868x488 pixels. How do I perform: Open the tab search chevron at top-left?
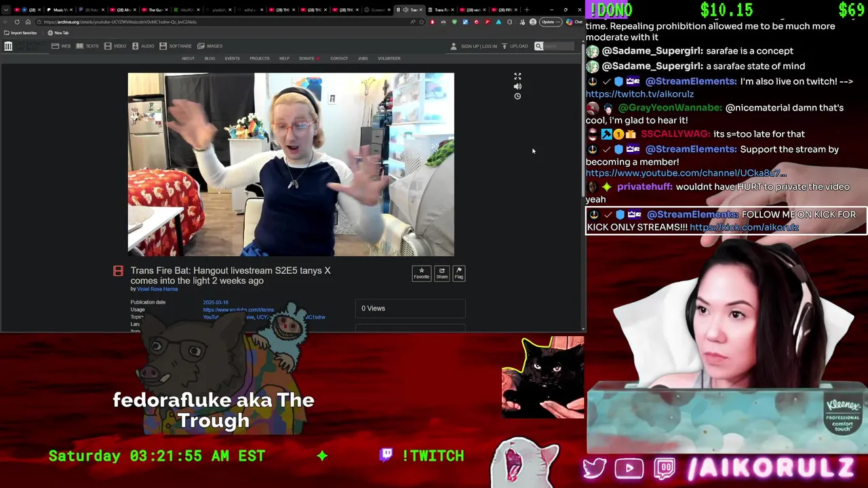pyautogui.click(x=7, y=9)
